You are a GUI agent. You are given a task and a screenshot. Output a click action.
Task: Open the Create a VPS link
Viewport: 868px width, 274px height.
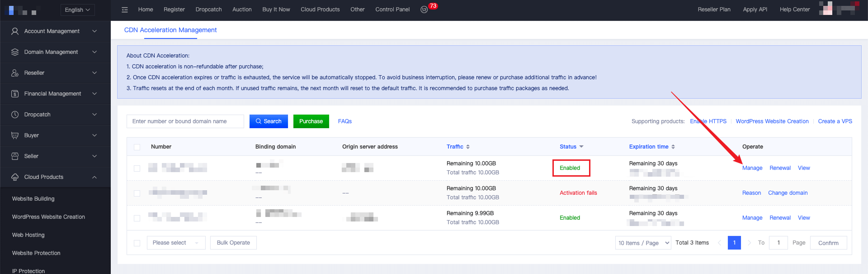[x=835, y=121]
